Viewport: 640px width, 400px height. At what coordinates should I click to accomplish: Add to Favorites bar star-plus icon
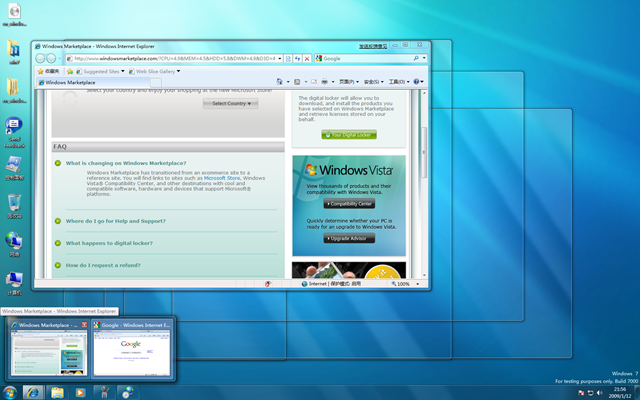pyautogui.click(x=70, y=71)
